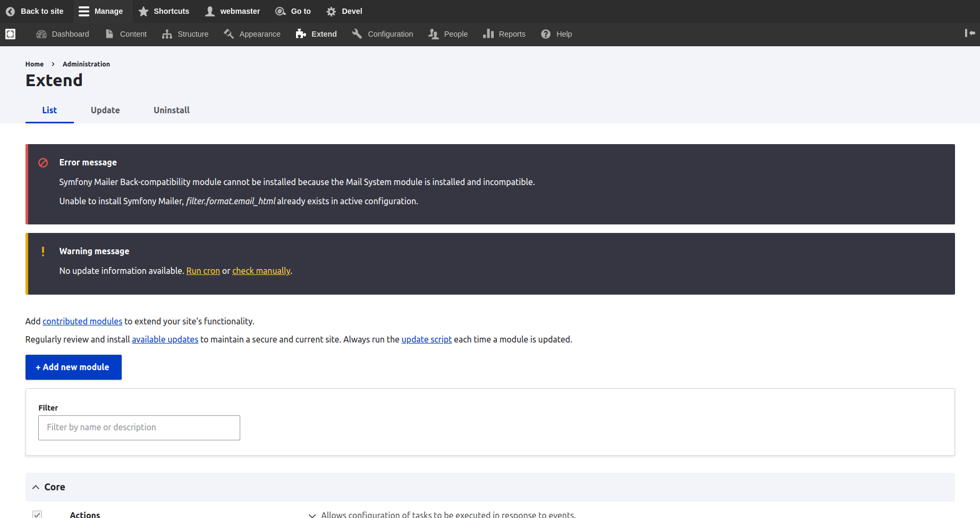Screen dimensions: 980x518
Task: Toggle the Manage hamburger menu
Action: (84, 11)
